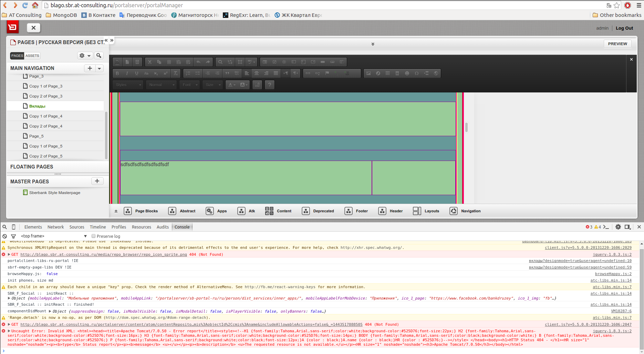
Task: Open the spell check ABC dropdown
Action: coord(251,62)
